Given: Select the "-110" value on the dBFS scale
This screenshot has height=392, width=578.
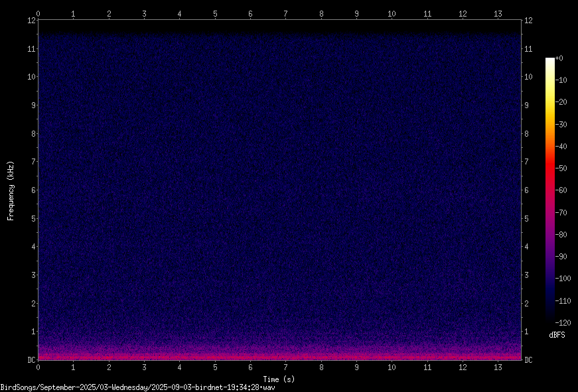Looking at the screenshot, I should click(563, 301).
